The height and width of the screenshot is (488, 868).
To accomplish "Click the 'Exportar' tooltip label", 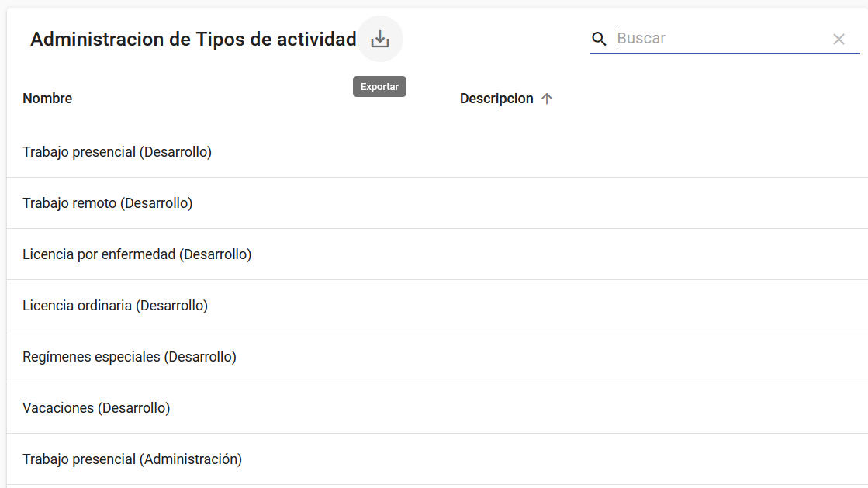I will [x=379, y=87].
